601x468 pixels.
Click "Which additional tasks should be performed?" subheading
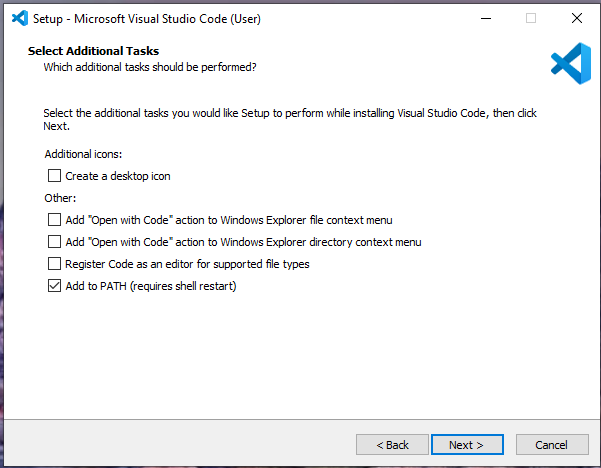150,67
